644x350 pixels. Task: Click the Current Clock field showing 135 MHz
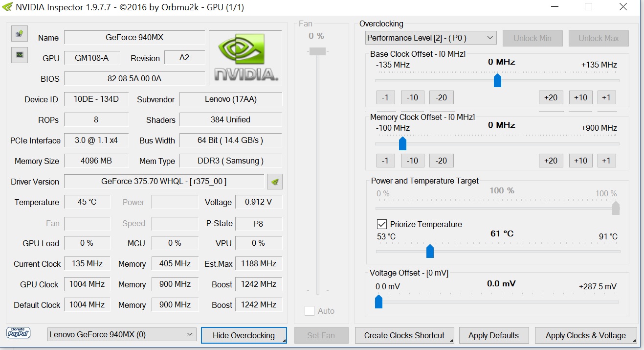[87, 263]
